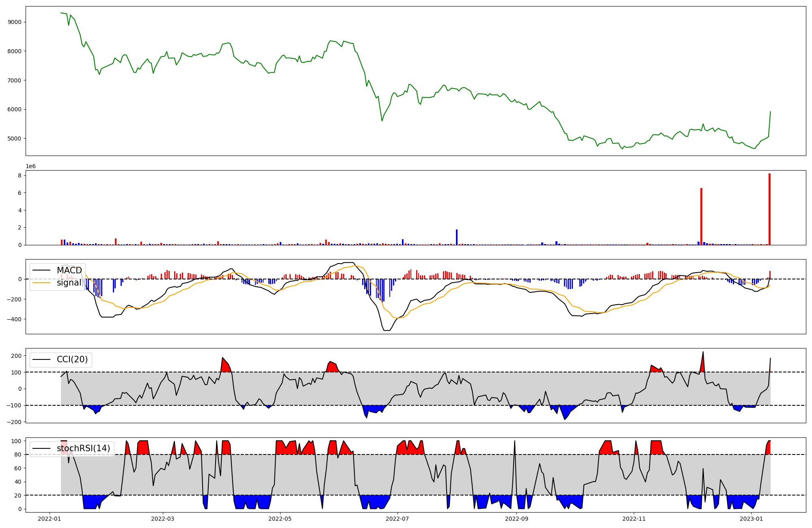812x528 pixels.
Task: Select the 2022-05 date tick label
Action: coord(280,519)
